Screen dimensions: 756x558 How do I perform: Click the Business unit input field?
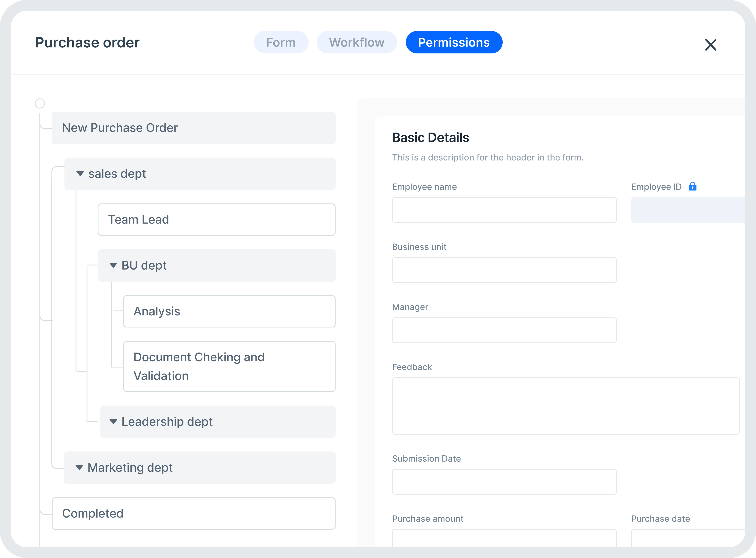pos(504,270)
